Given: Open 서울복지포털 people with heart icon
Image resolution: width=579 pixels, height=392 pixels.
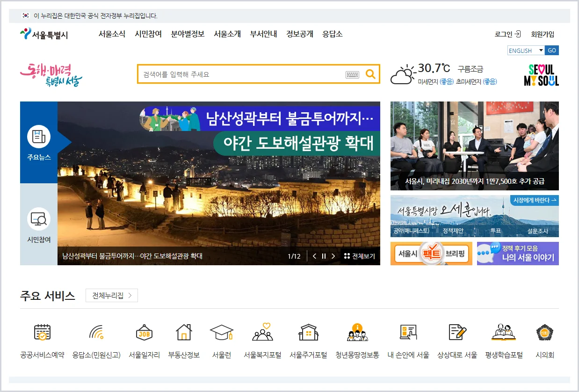Looking at the screenshot, I should [262, 332].
